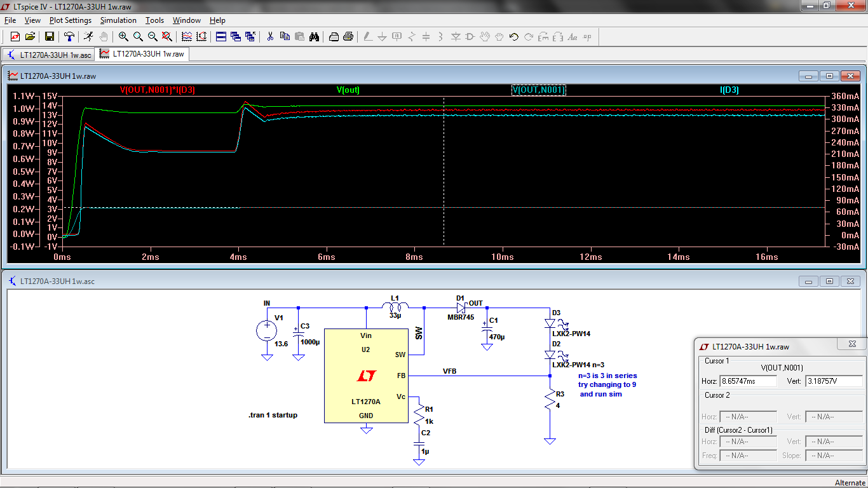Select the cyan I(D3) trace label
Screen dimensions: 868x488
click(x=729, y=90)
